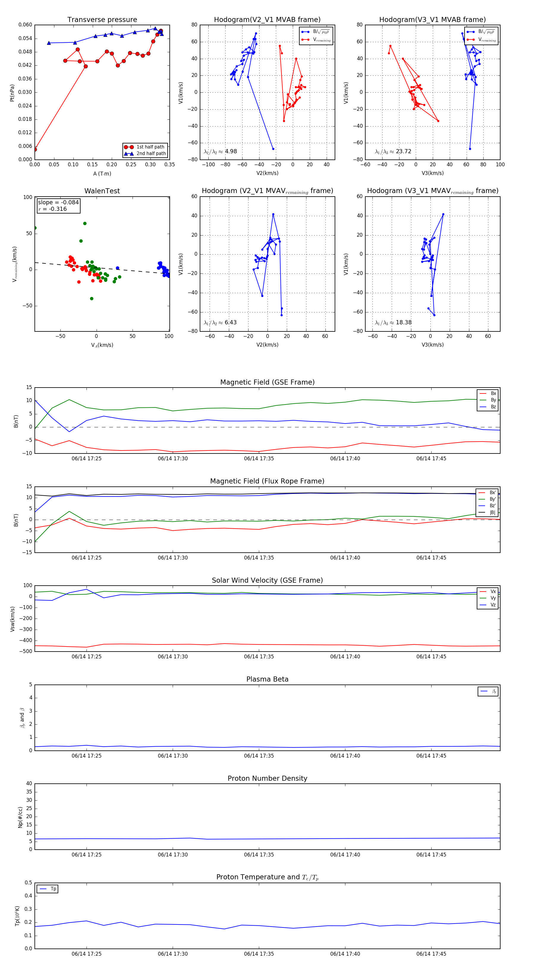Click the 'A (T·m)' x-axis label

pos(102,174)
